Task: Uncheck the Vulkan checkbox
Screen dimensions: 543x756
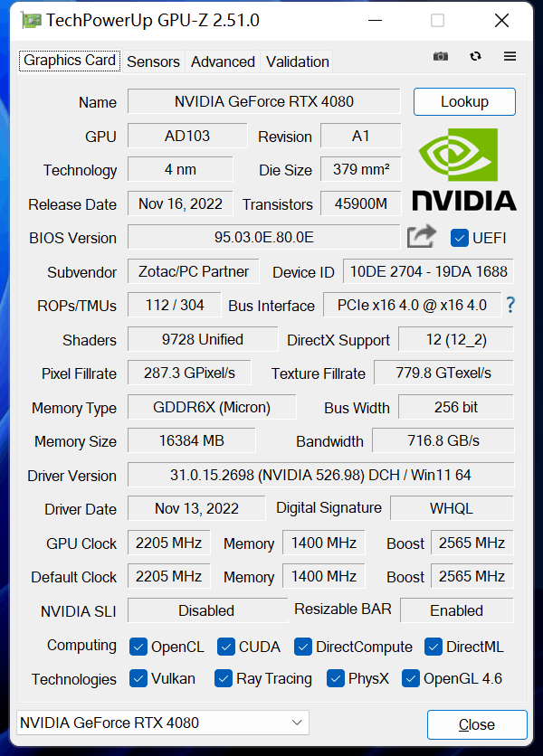Action: click(138, 678)
